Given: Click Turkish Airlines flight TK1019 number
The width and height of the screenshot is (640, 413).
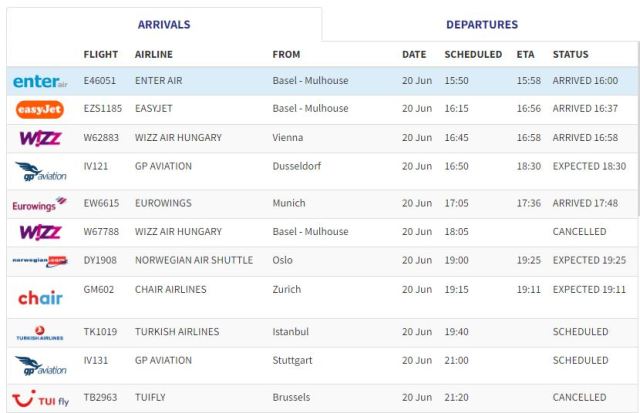Looking at the screenshot, I should (x=100, y=332).
